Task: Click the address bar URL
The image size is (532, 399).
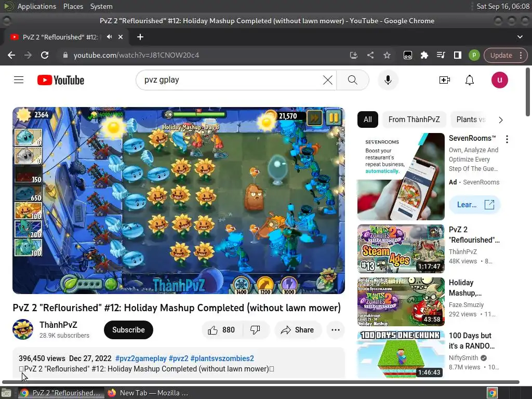Action: tap(137, 55)
